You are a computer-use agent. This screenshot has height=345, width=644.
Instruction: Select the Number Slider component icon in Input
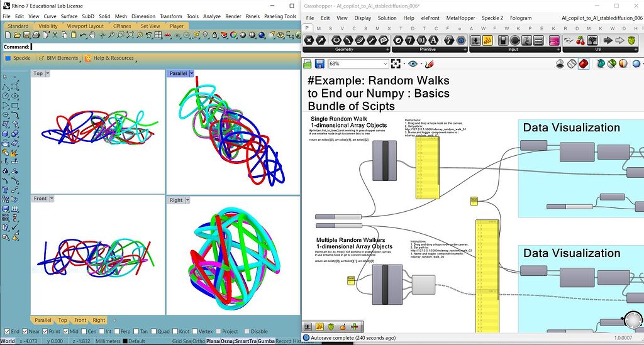[475, 40]
